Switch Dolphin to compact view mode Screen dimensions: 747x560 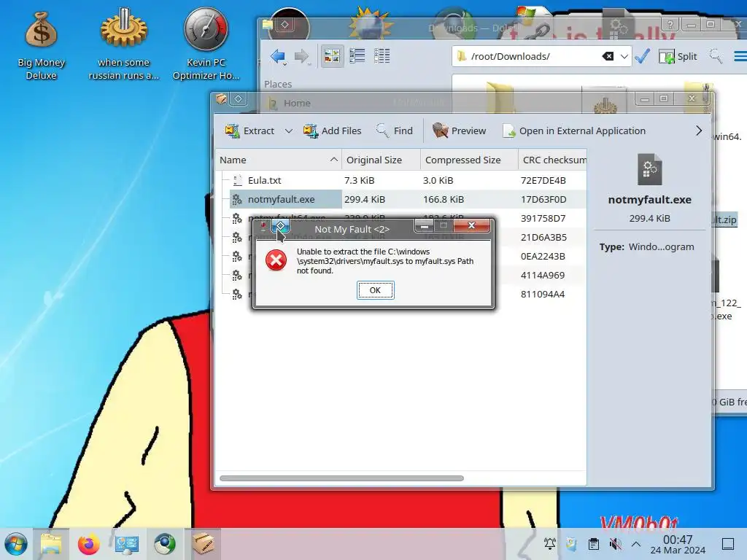click(x=357, y=56)
